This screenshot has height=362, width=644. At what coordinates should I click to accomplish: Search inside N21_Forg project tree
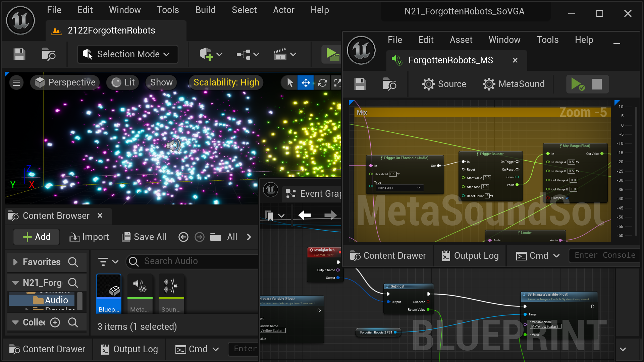tap(73, 283)
